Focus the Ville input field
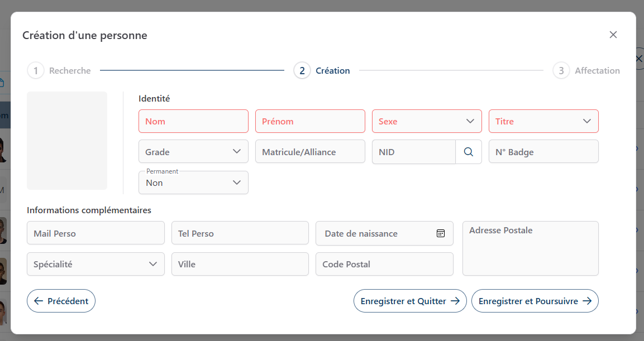Image resolution: width=644 pixels, height=341 pixels. click(x=240, y=264)
